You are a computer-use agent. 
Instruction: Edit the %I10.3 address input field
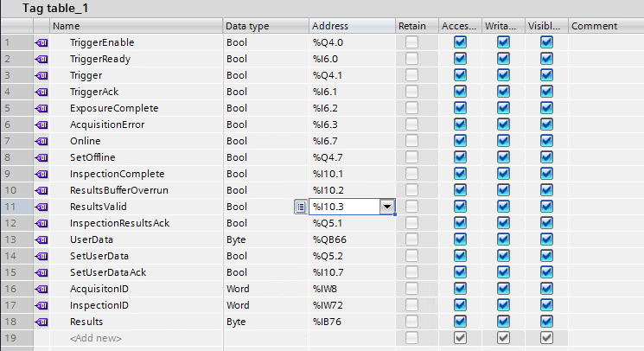click(x=344, y=207)
